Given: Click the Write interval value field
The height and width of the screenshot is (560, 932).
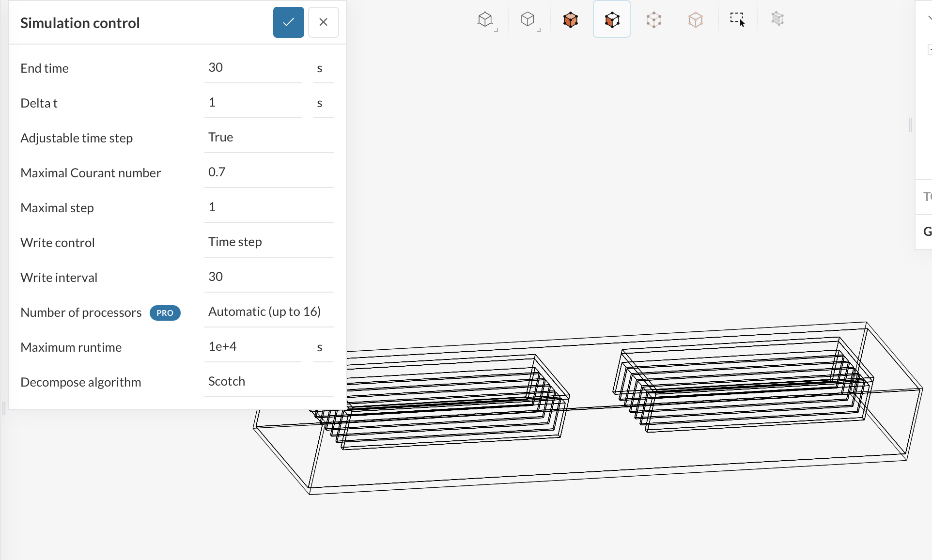Looking at the screenshot, I should tap(269, 277).
